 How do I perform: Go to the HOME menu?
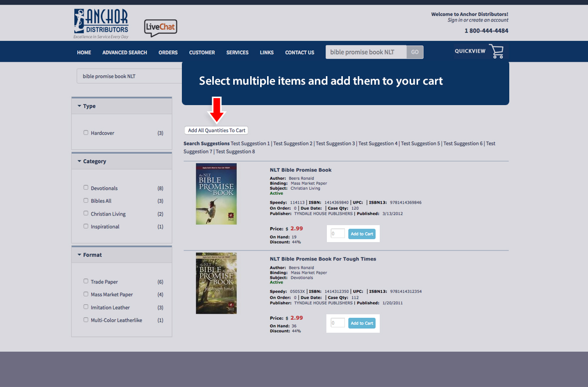pyautogui.click(x=84, y=52)
